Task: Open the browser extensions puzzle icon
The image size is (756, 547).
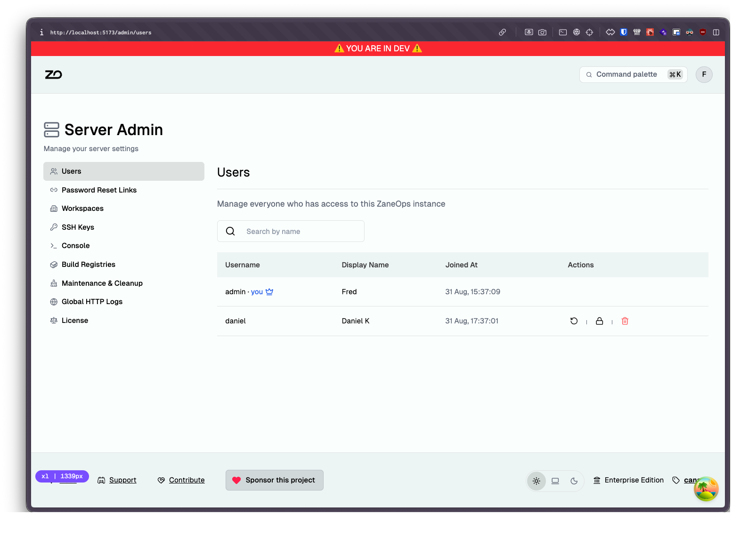Action: pyautogui.click(x=610, y=32)
